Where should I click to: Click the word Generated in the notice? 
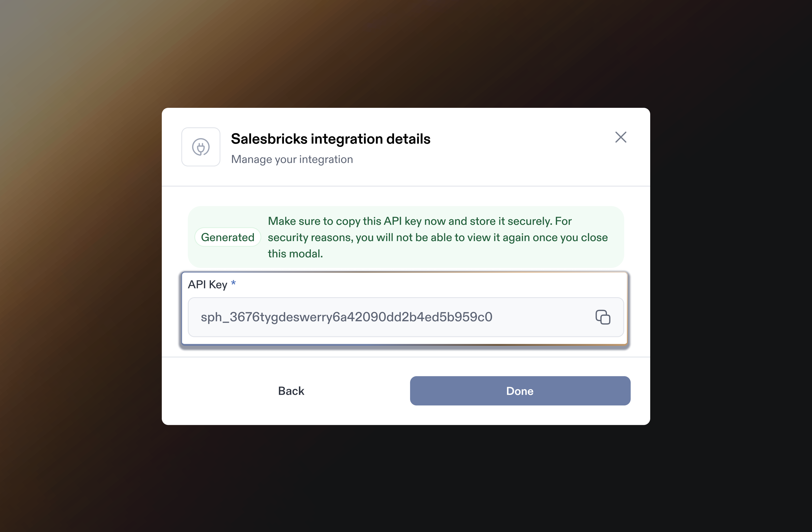point(228,237)
